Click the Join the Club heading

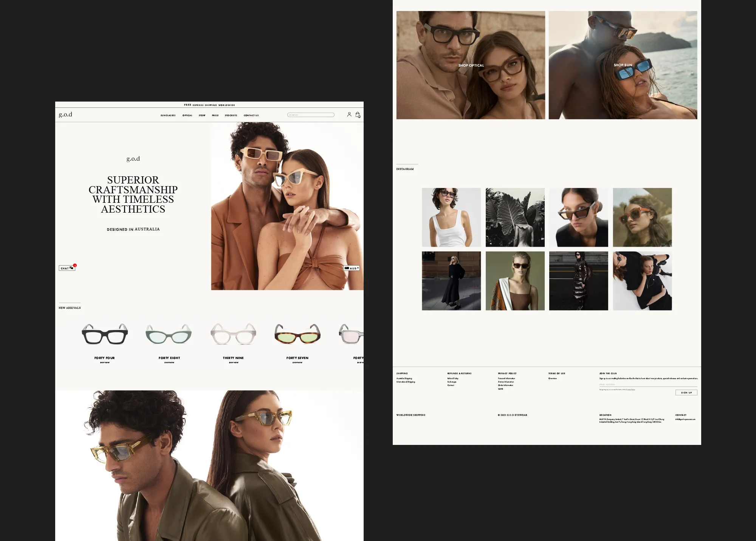click(x=608, y=373)
